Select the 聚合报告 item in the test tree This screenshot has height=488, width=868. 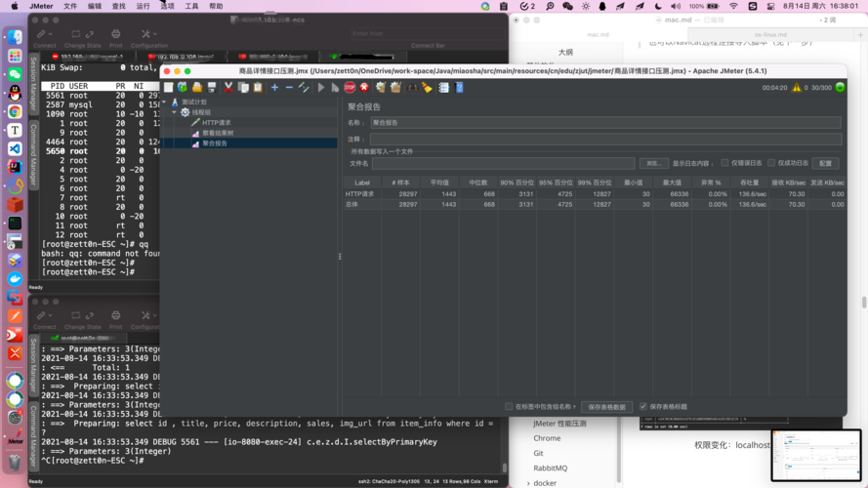click(x=215, y=143)
